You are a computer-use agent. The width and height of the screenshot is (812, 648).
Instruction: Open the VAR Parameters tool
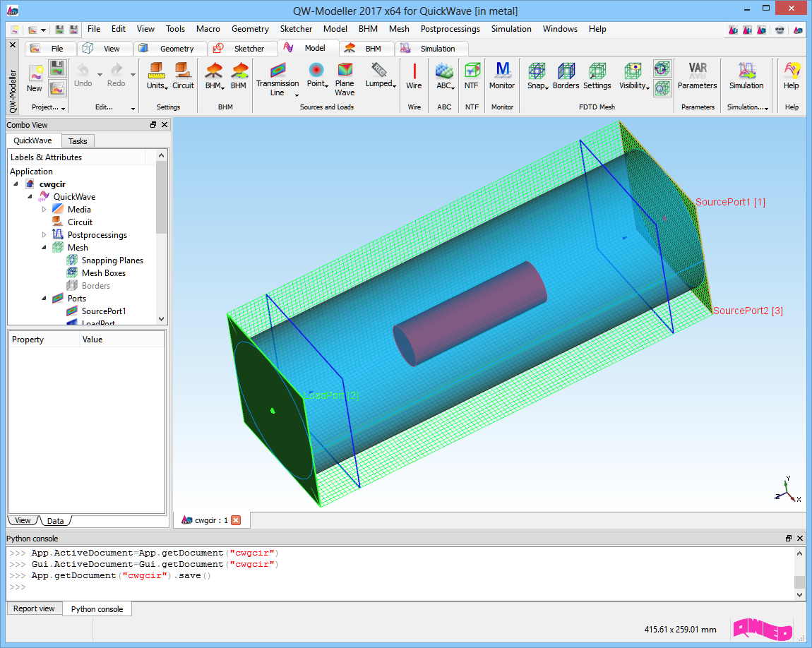[x=697, y=76]
